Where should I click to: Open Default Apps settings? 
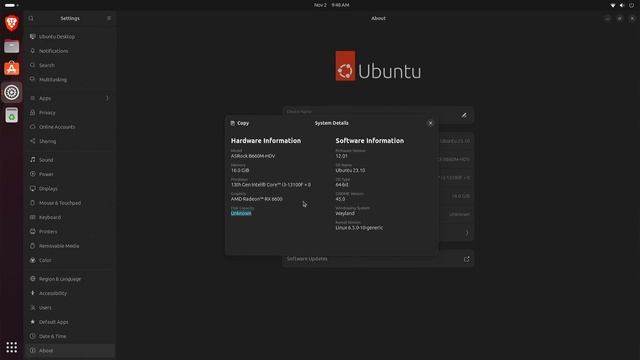(x=70, y=322)
